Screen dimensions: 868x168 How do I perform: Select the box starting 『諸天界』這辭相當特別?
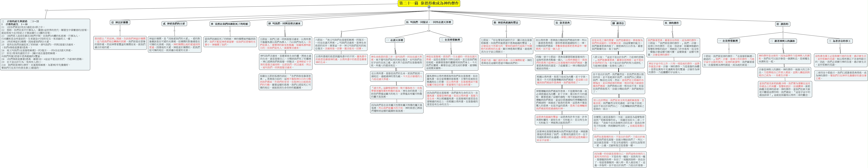click(396, 92)
